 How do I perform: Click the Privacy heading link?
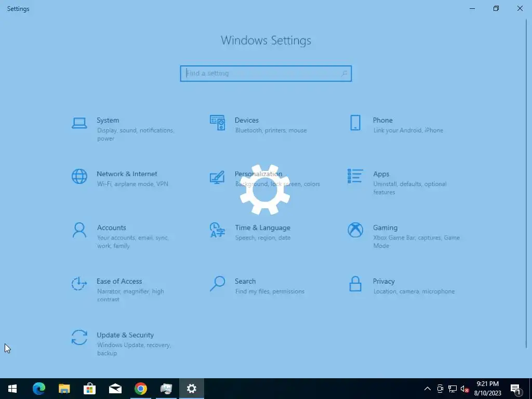point(384,281)
